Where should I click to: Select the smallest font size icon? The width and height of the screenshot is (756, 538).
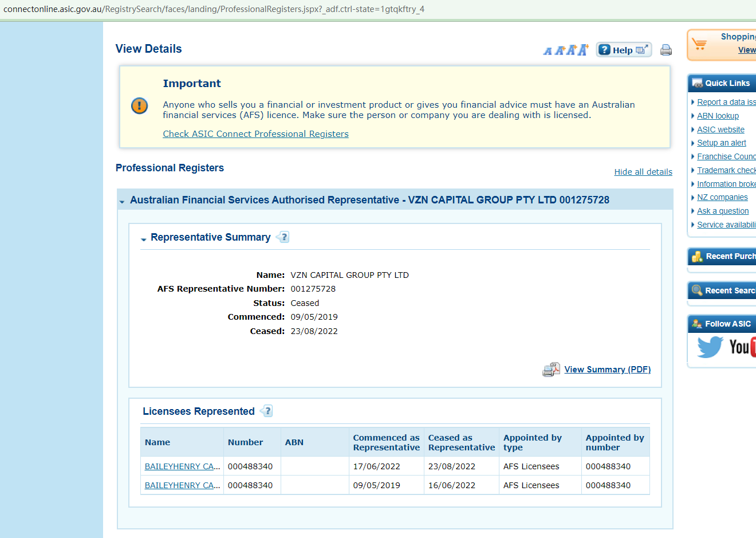(548, 51)
